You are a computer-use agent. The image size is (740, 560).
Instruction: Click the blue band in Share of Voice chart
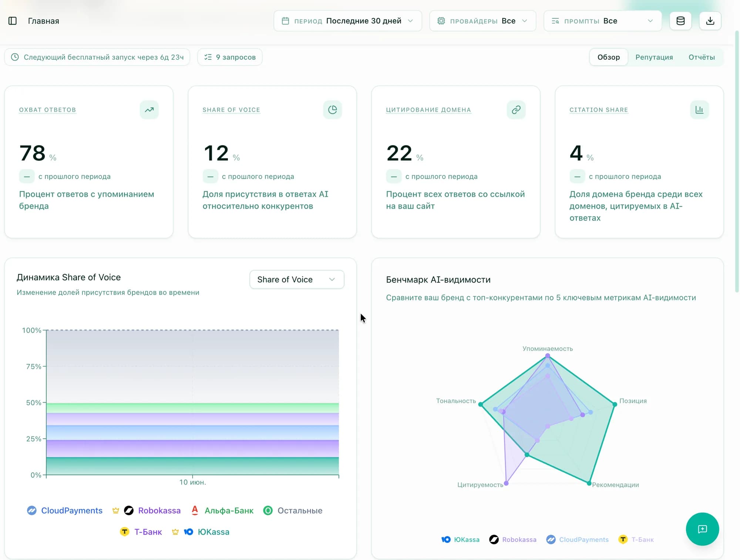[x=192, y=432]
